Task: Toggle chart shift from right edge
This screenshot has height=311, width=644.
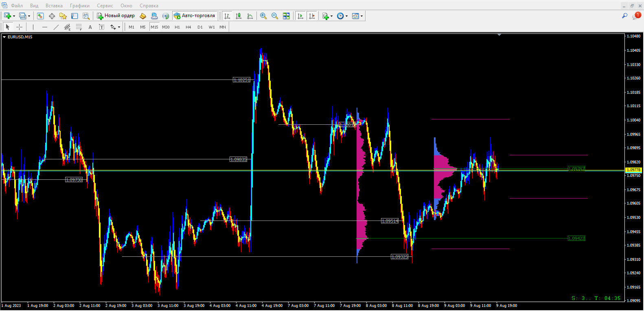Action: point(312,16)
